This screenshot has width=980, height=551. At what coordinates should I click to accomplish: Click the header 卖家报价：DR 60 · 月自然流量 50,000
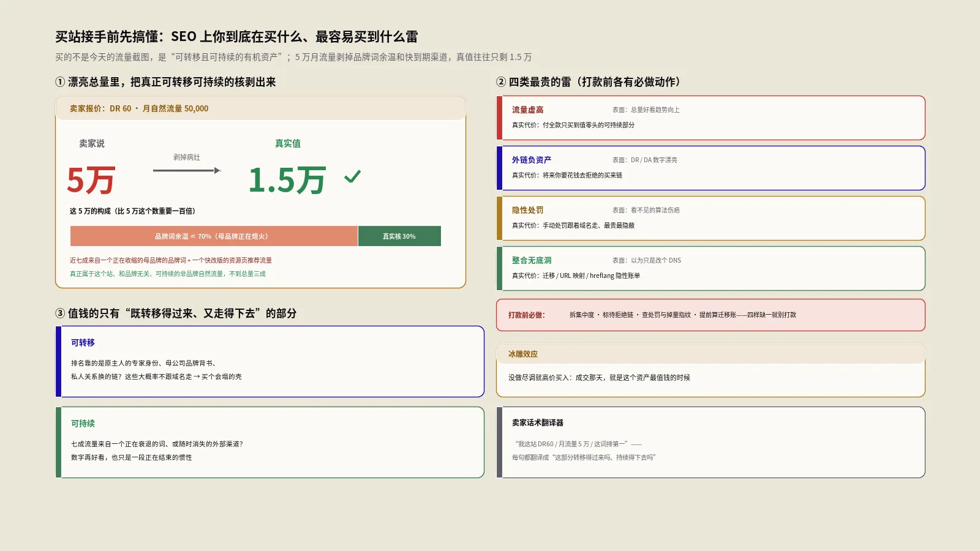[139, 108]
